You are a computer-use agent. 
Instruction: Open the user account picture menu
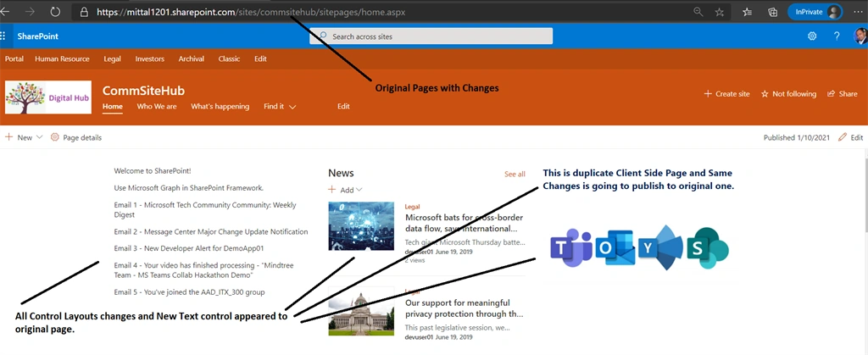click(x=861, y=36)
